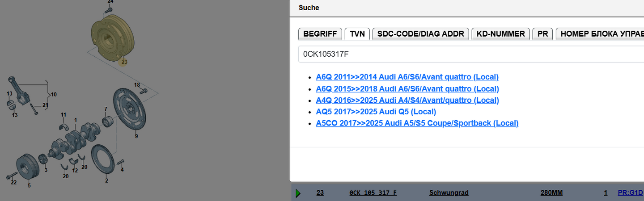The image size is (644, 201).
Task: Select the TVN search tab
Action: [x=357, y=34]
